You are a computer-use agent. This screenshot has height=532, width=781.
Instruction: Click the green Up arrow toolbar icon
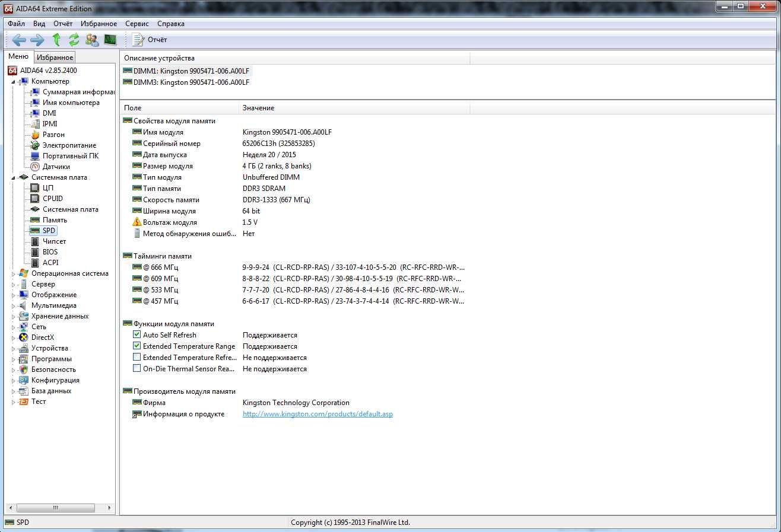click(x=56, y=40)
